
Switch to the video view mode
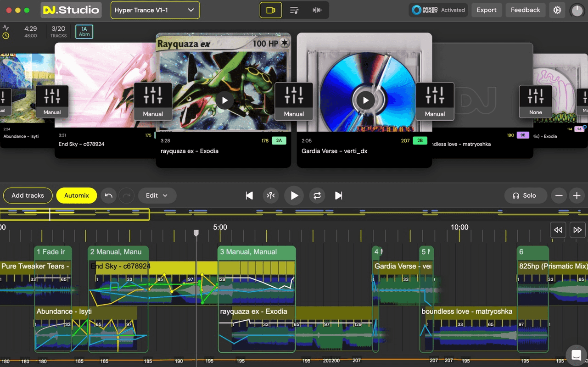[x=270, y=10]
